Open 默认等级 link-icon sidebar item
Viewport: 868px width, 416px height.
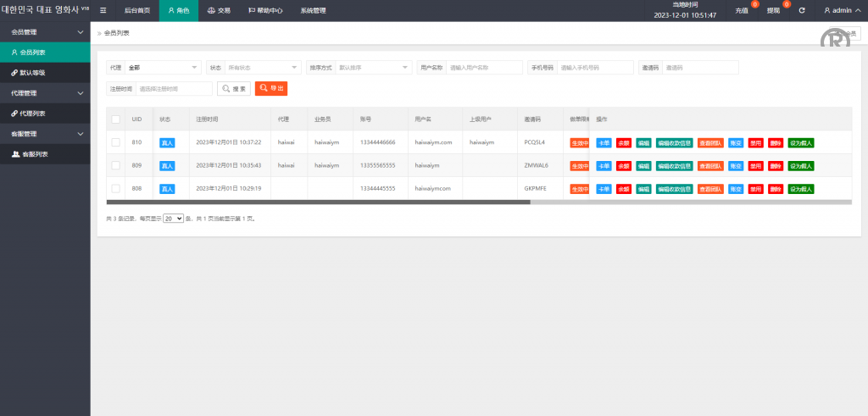coord(34,73)
